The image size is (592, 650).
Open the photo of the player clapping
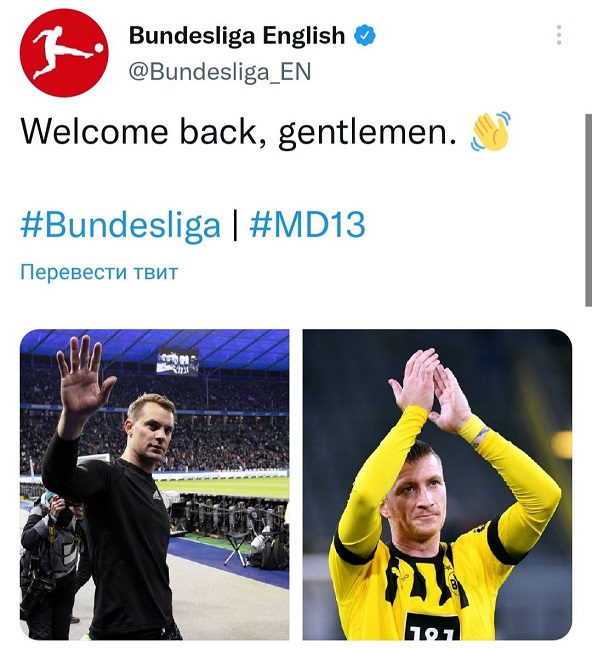pyautogui.click(x=437, y=485)
